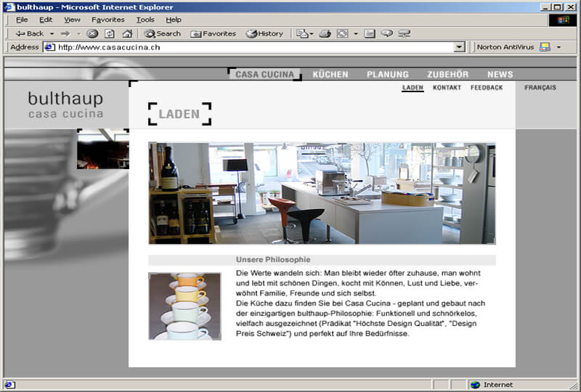Click the bulthaup casa cucina logo
This screenshot has width=581, height=392.
click(x=66, y=105)
